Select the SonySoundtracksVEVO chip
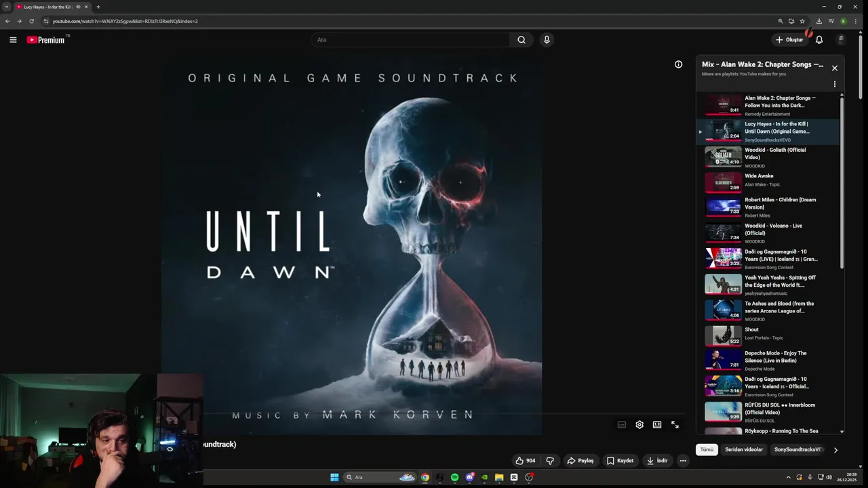 coord(798,449)
